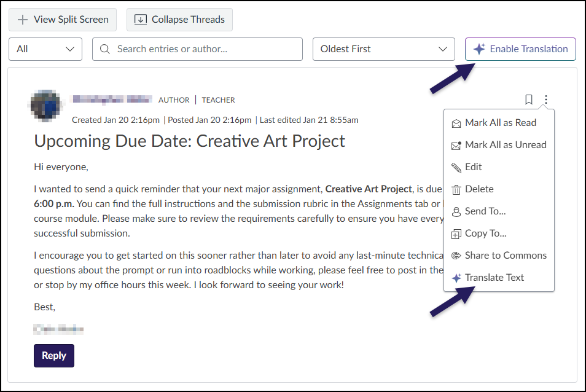Viewport: 586px width, 392px height.
Task: Click the trash icon beside Delete
Action: click(x=456, y=189)
